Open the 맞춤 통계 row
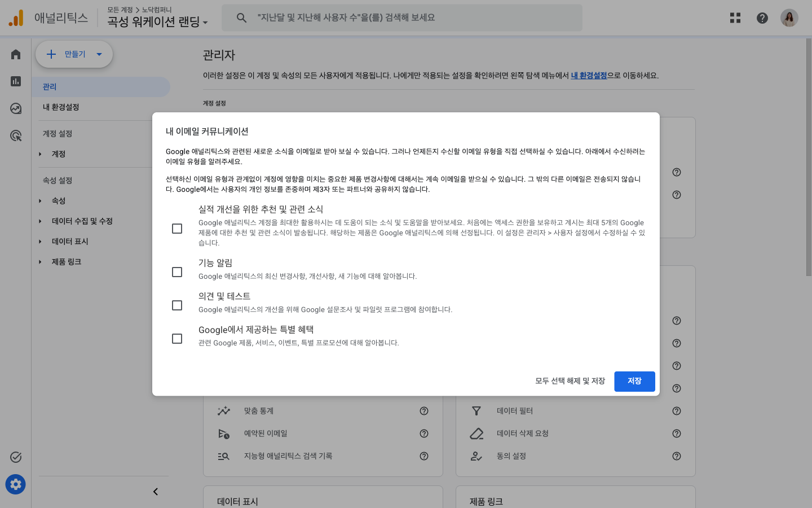The width and height of the screenshot is (812, 508). coord(323,411)
